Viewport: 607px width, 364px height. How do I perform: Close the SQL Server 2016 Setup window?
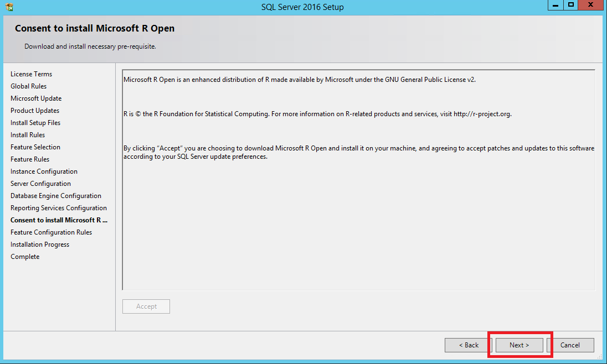591,5
